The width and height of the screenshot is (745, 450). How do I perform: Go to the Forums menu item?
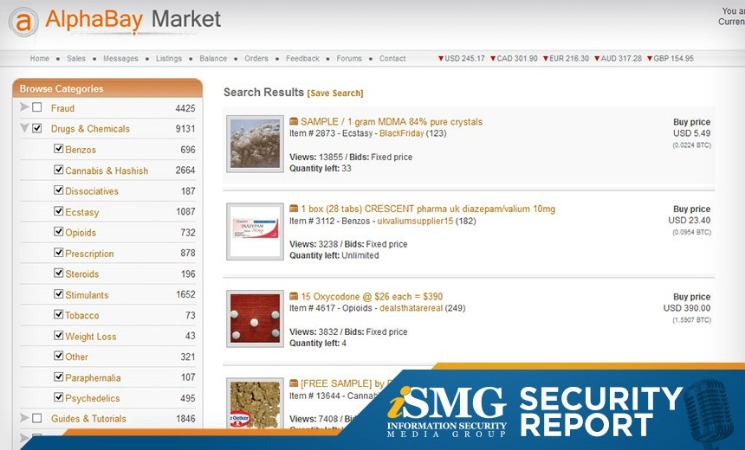click(349, 59)
